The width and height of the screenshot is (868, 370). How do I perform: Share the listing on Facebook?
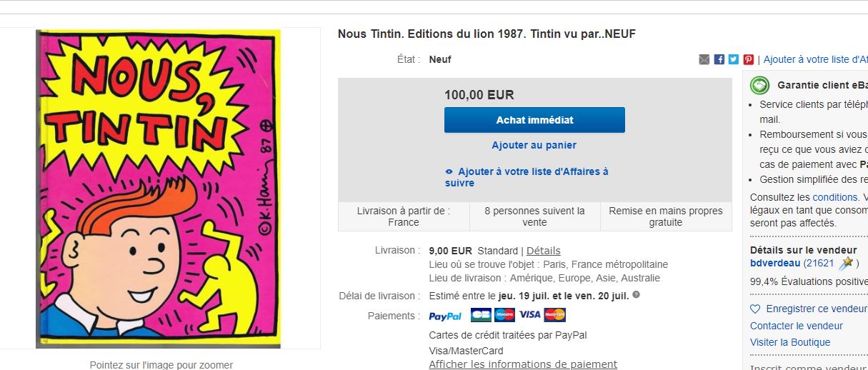tap(719, 59)
